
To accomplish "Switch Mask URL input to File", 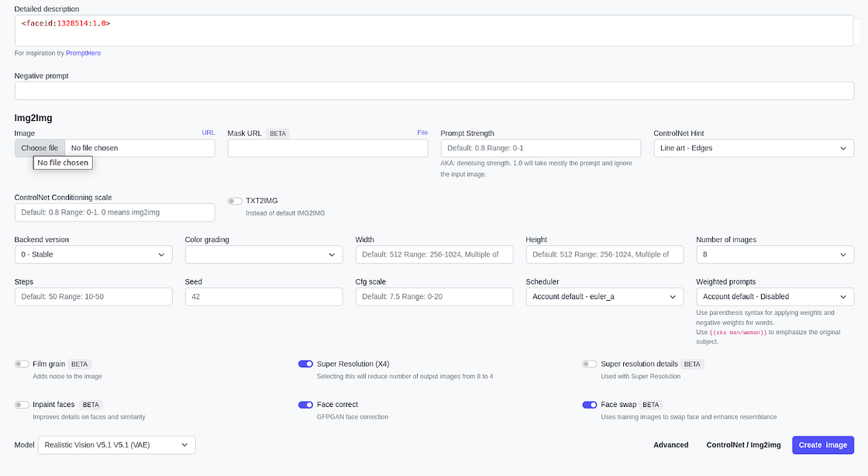I will pyautogui.click(x=422, y=133).
